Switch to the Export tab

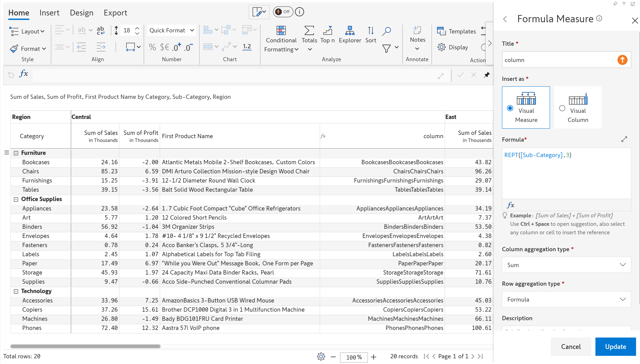coord(115,13)
